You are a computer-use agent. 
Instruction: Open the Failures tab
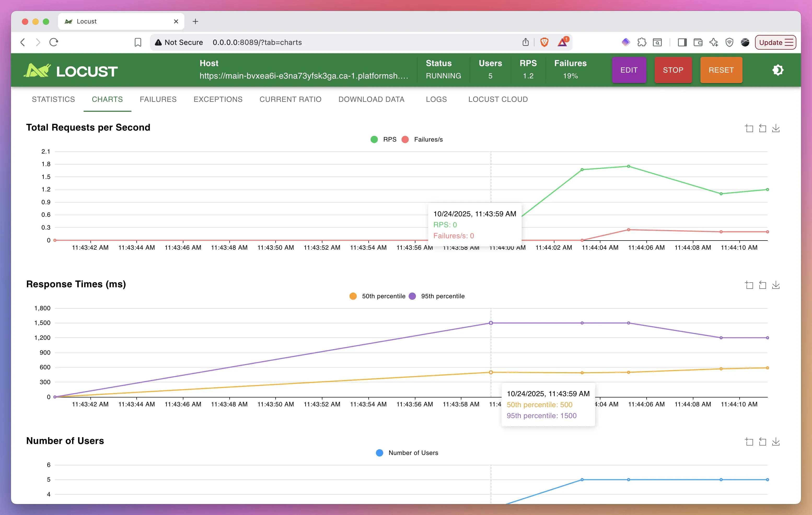pyautogui.click(x=158, y=99)
